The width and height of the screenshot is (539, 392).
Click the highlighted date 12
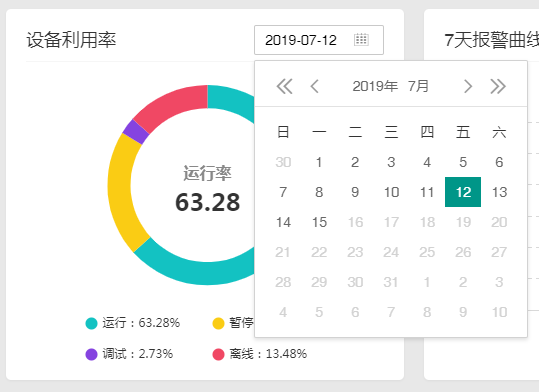click(463, 192)
